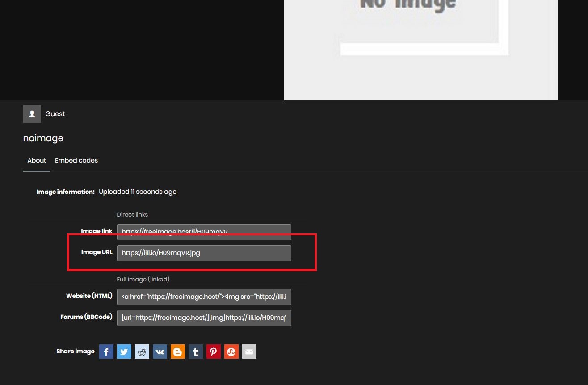Open the Guest profile name link

point(55,114)
